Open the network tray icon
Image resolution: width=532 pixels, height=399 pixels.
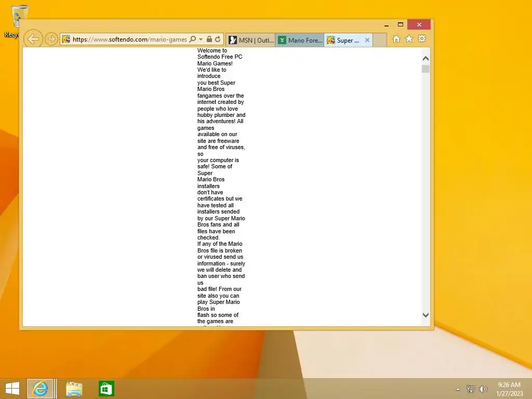click(470, 389)
